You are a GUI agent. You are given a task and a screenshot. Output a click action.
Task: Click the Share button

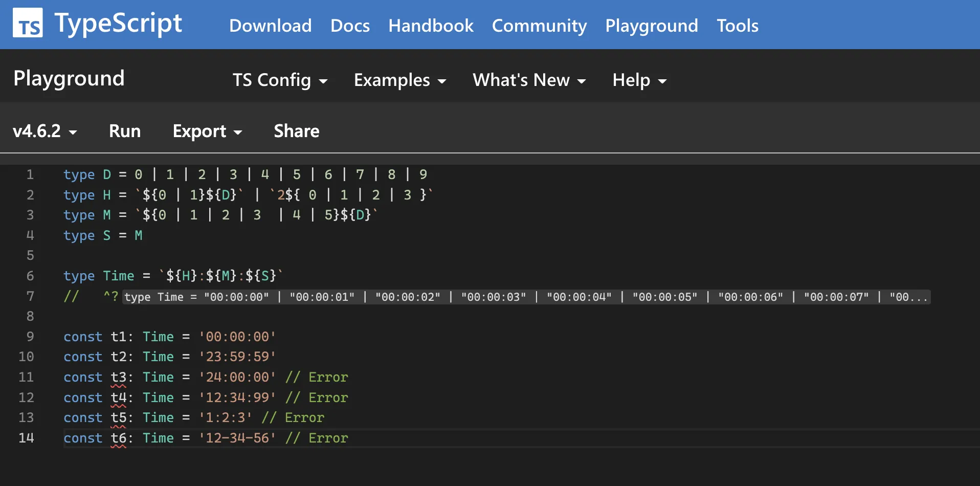pos(296,131)
